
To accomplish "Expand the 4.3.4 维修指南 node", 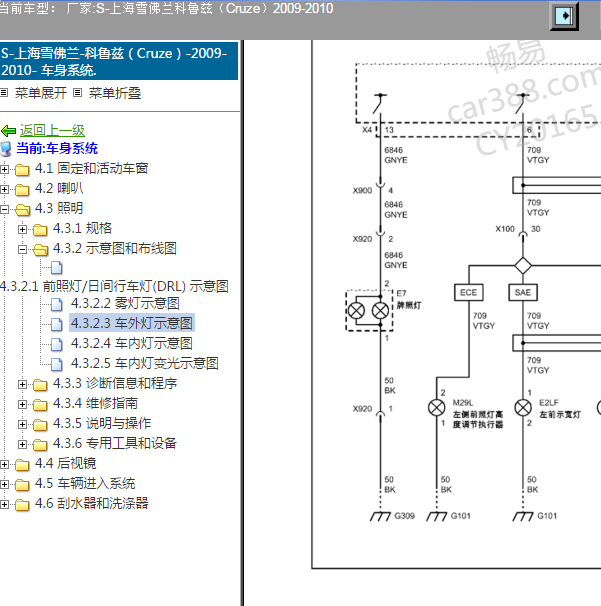I will [22, 405].
